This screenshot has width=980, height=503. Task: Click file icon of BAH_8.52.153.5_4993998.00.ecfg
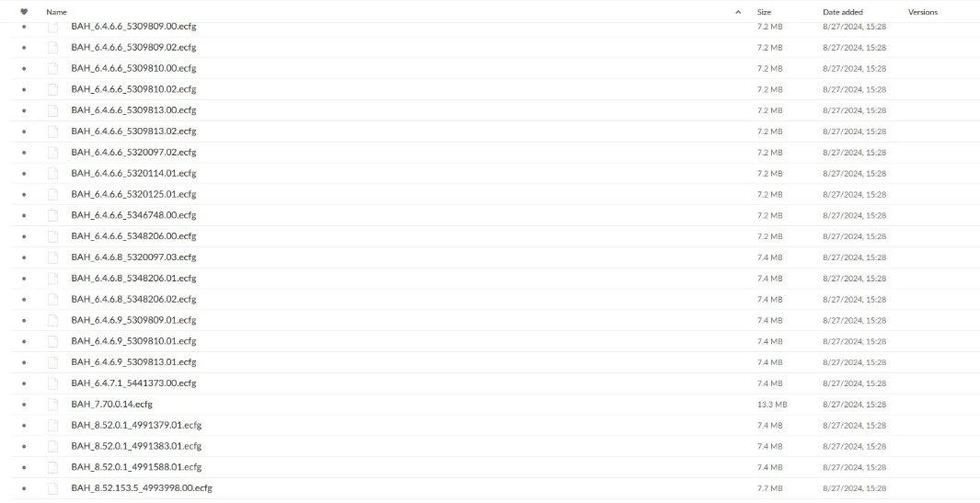point(53,488)
